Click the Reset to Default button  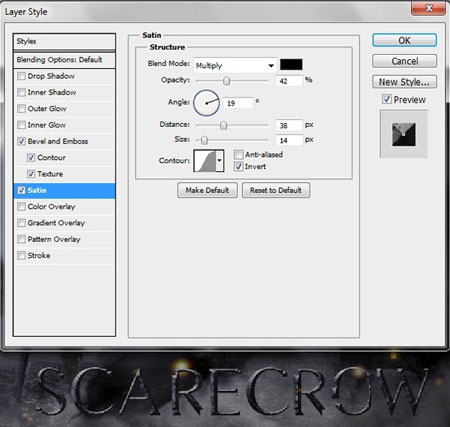276,190
